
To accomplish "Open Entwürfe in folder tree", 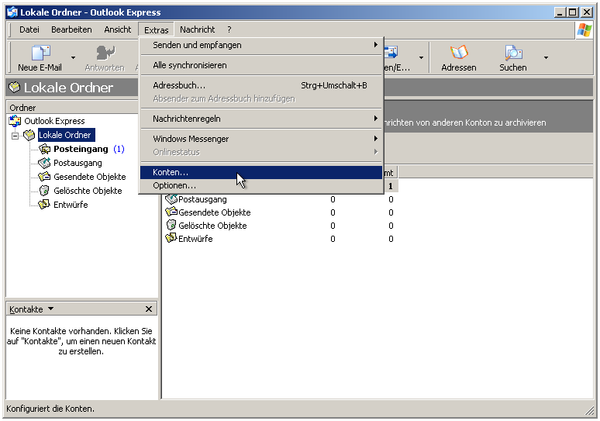I will click(70, 205).
